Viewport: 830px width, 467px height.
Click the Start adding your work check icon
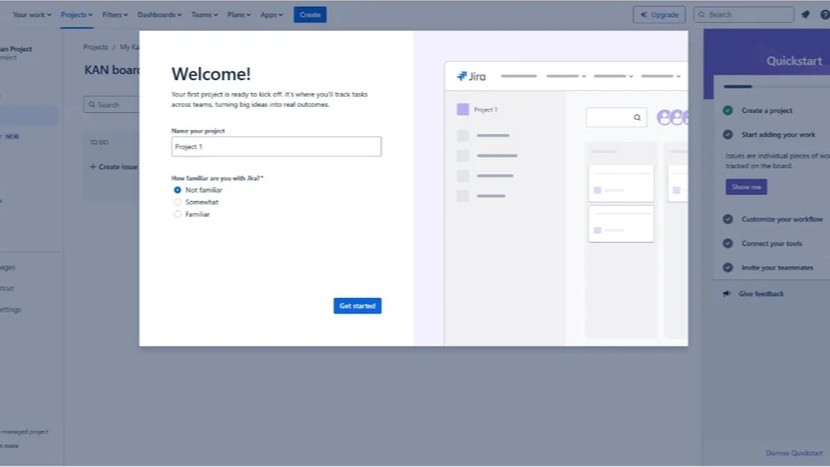click(x=728, y=134)
